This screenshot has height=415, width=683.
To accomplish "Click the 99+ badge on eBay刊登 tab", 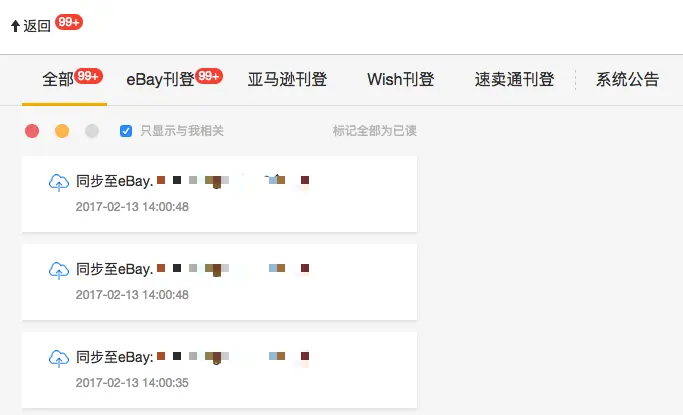I will [209, 76].
